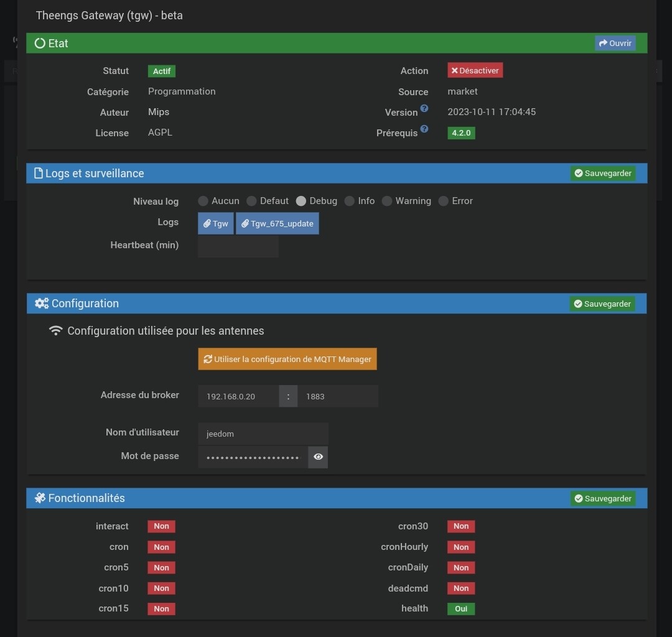Show the password with the eye icon
The width and height of the screenshot is (672, 637).
[318, 457]
